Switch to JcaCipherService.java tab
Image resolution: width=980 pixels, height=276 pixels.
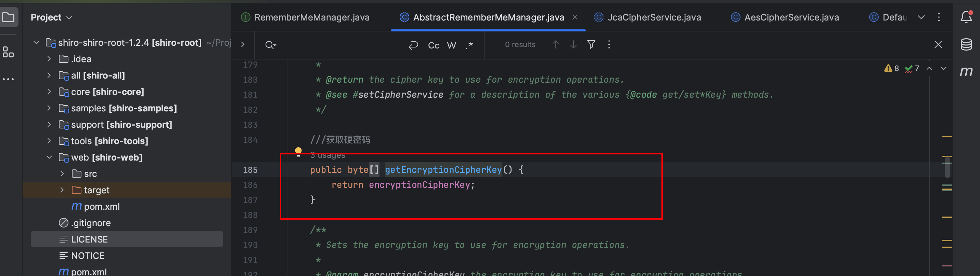(x=648, y=17)
